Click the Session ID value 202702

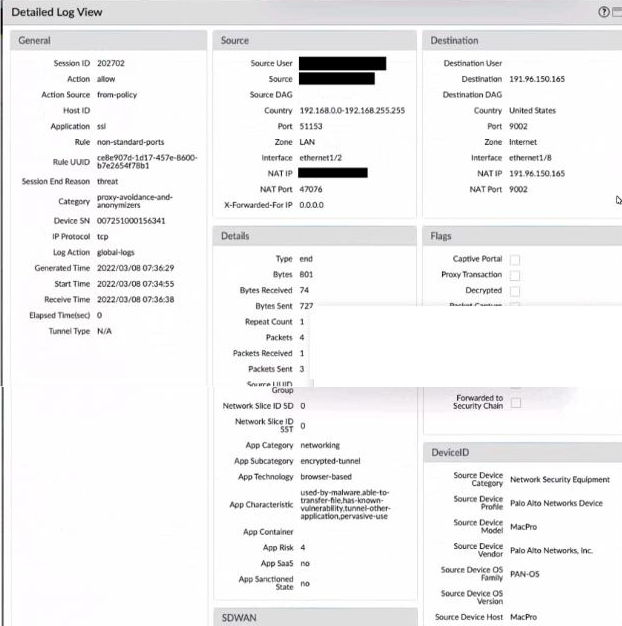pyautogui.click(x=112, y=63)
